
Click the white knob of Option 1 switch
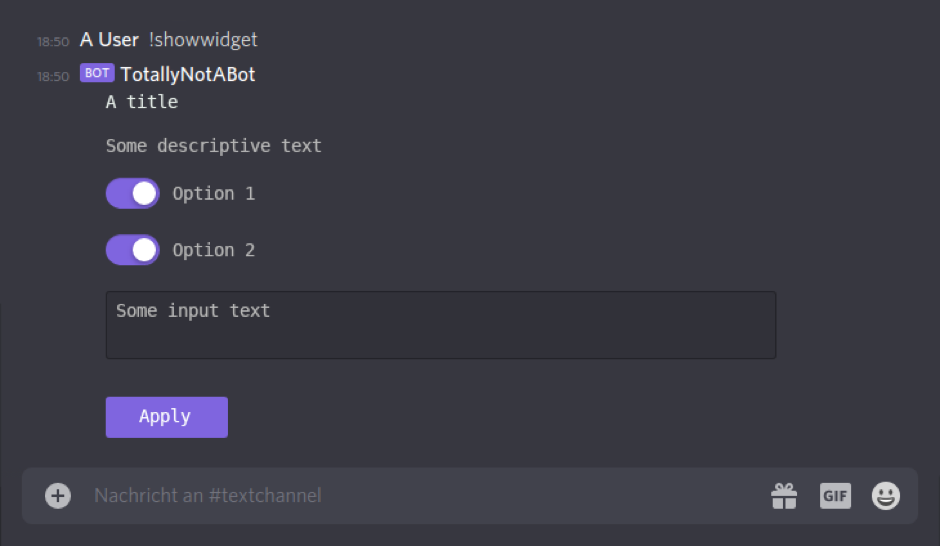pos(145,194)
